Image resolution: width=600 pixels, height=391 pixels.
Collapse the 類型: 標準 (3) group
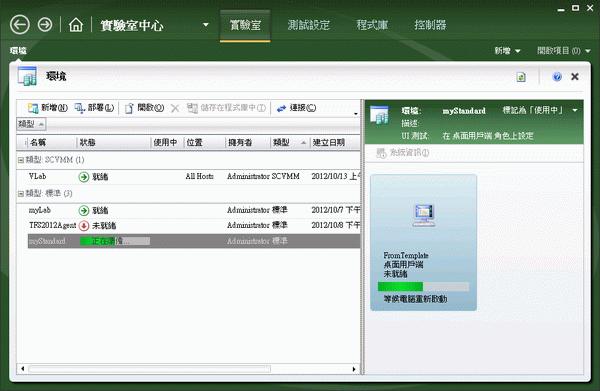click(x=21, y=194)
